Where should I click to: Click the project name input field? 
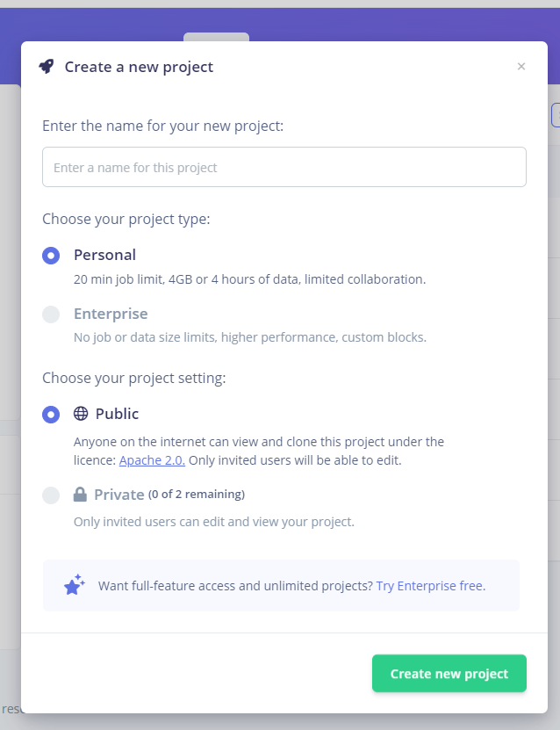(284, 167)
